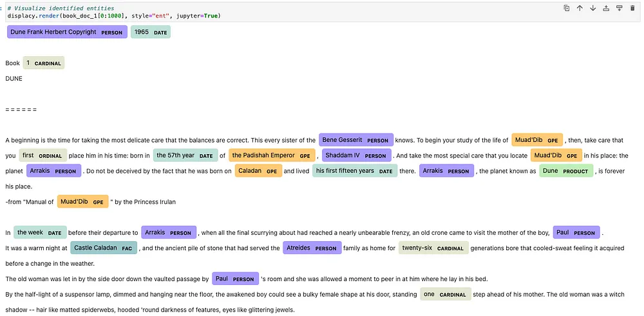Click 'Muad'Dib' GPE after 'life of'
644x316 pixels.
coord(537,140)
